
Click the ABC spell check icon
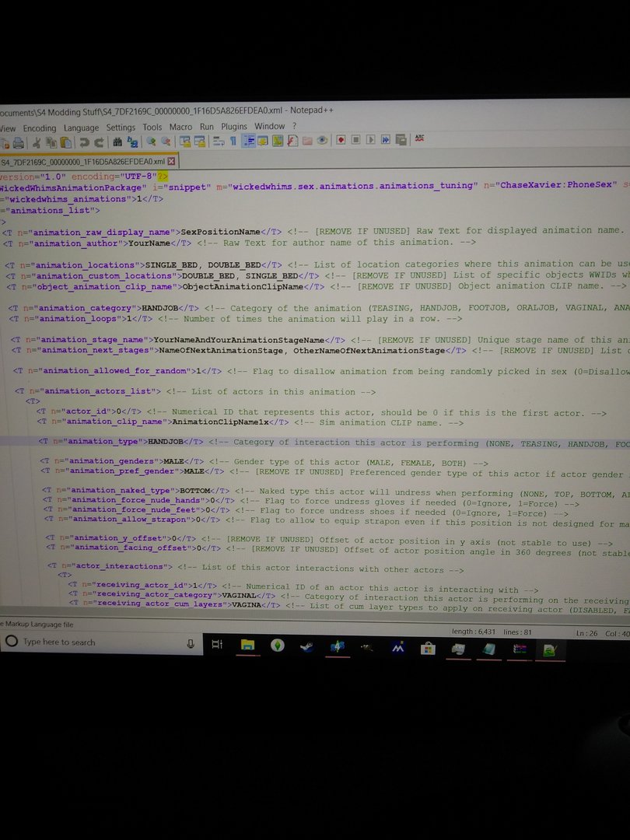pyautogui.click(x=419, y=138)
